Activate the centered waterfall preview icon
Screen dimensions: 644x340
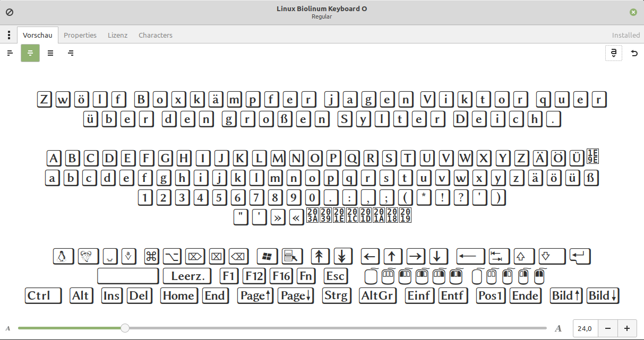pos(30,53)
